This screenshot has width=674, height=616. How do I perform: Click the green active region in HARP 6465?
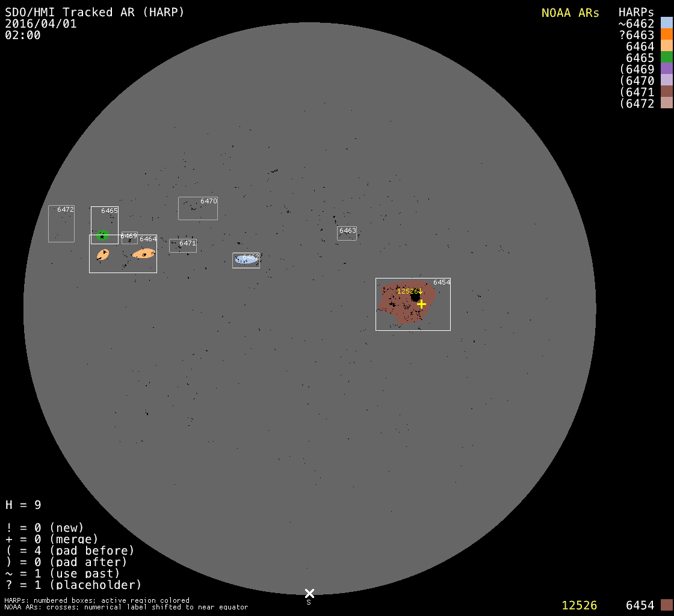point(102,235)
